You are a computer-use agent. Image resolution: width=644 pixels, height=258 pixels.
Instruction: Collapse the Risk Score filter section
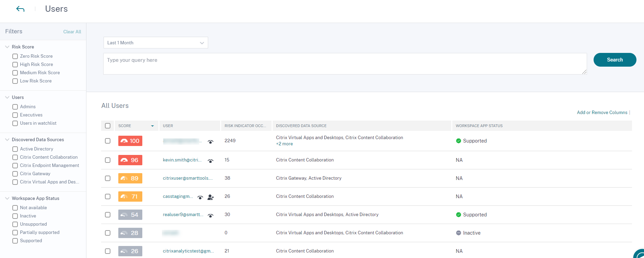point(7,47)
